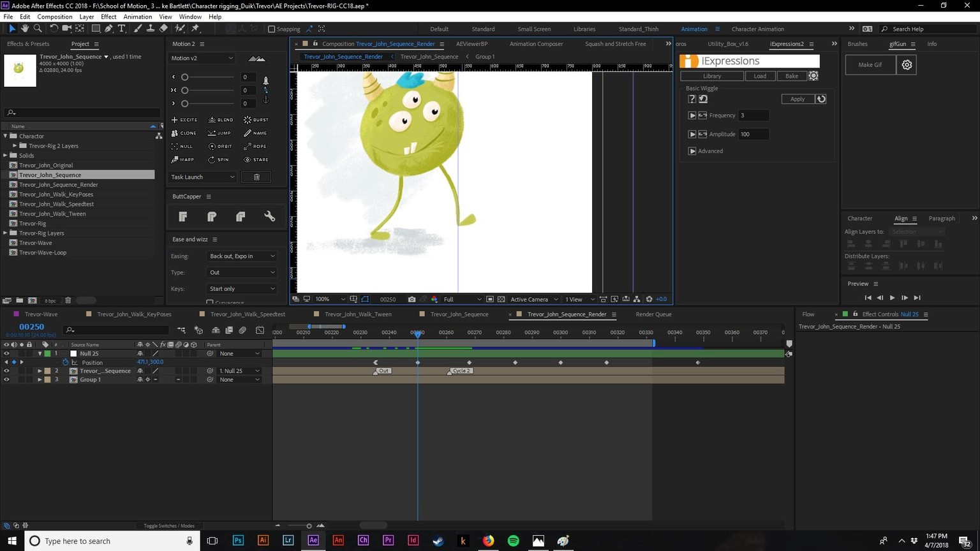
Task: Expand the Charactor folder
Action: coord(6,136)
